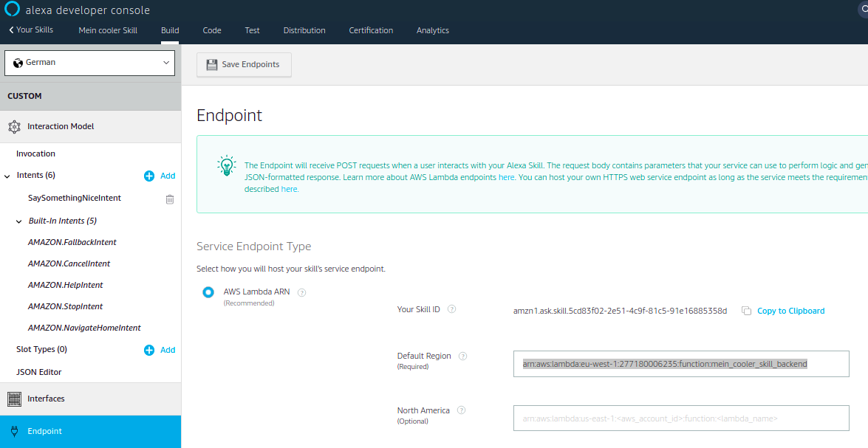The width and height of the screenshot is (868, 448).
Task: Focus the Default Region ARN input field
Action: pos(681,364)
